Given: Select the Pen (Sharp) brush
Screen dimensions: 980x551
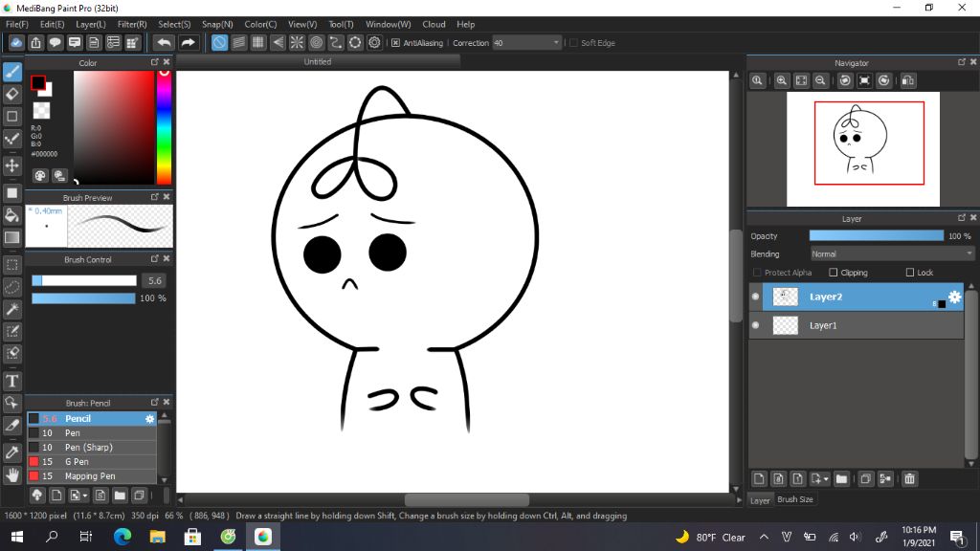Looking at the screenshot, I should (91, 448).
